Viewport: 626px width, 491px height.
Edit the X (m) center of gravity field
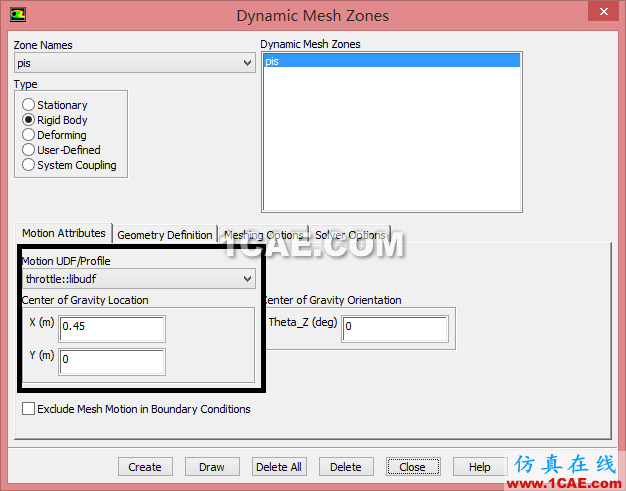pyautogui.click(x=112, y=329)
